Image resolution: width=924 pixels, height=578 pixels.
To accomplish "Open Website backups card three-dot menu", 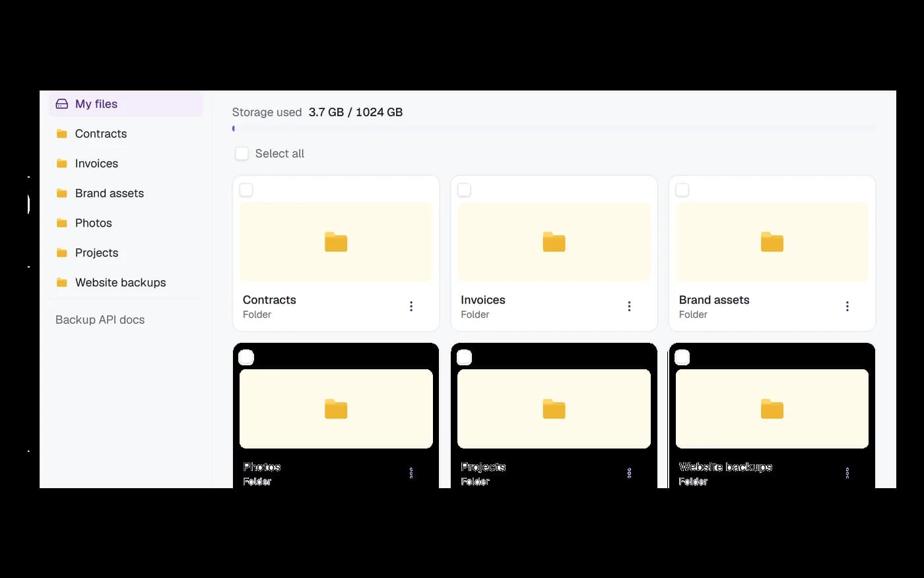I will [847, 473].
